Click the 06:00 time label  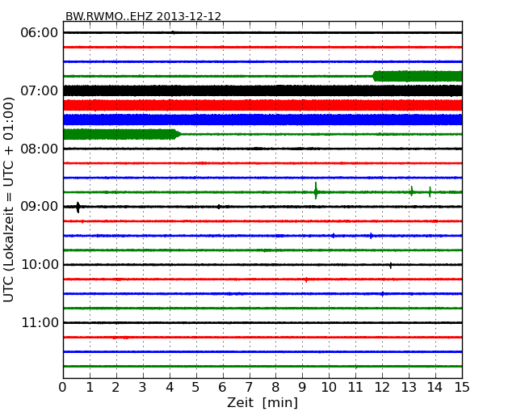(x=40, y=33)
